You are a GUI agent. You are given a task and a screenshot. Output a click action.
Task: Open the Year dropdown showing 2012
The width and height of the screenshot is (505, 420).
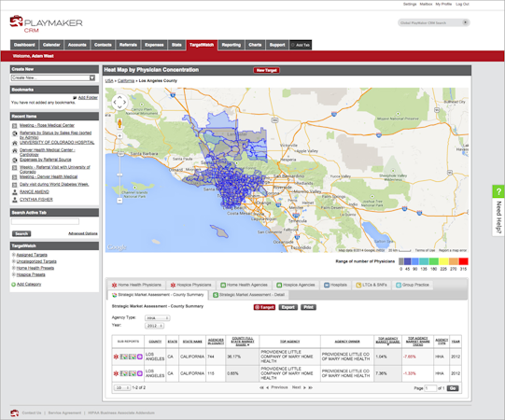point(154,326)
